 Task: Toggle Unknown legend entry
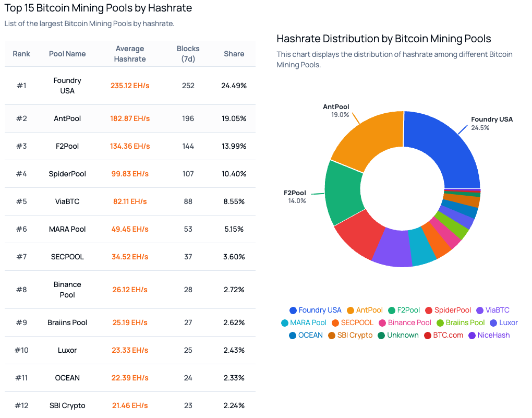tap(398, 336)
